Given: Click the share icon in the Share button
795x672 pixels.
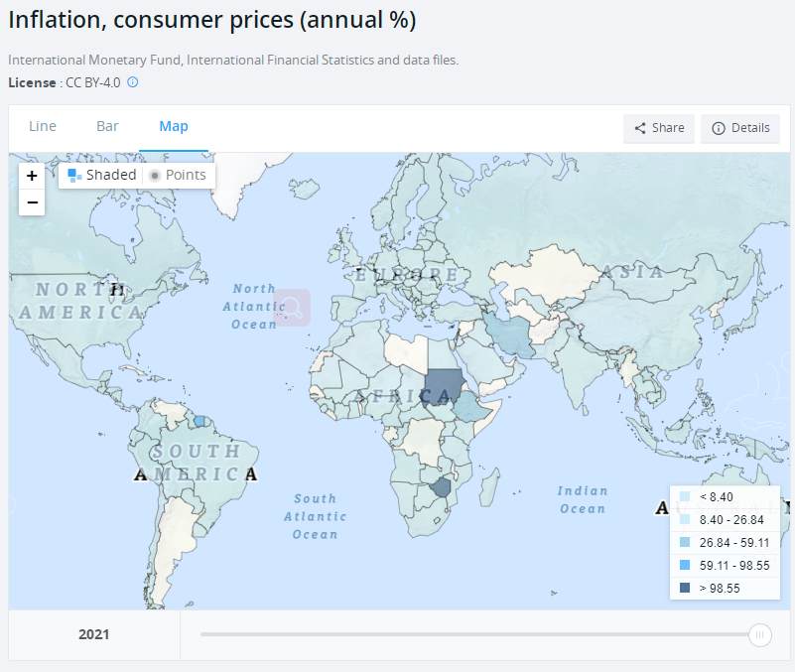Looking at the screenshot, I should coord(640,128).
